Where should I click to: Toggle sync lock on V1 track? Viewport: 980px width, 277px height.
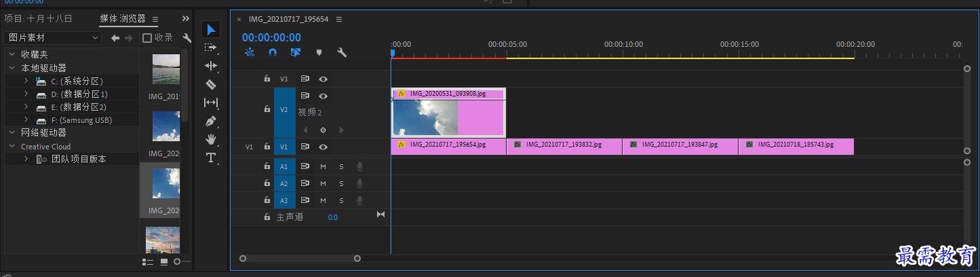[305, 147]
